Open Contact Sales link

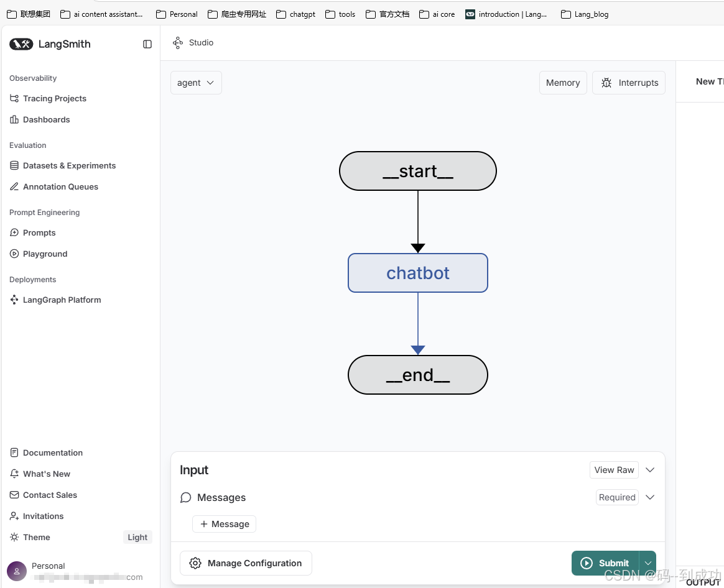pos(50,495)
